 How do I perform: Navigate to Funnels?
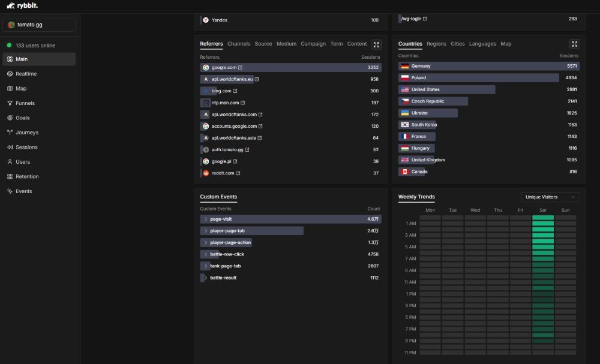[x=39, y=103]
